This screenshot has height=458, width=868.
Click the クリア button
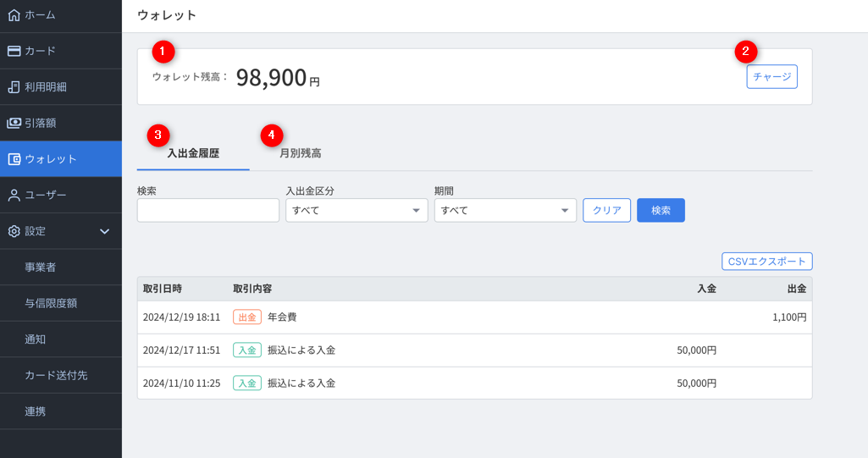coord(606,210)
